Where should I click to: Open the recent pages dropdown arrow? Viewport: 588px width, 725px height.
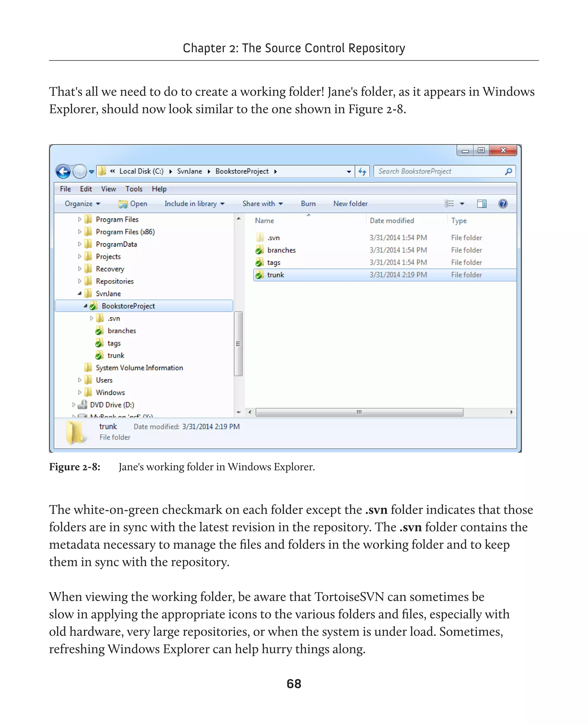[x=92, y=172]
